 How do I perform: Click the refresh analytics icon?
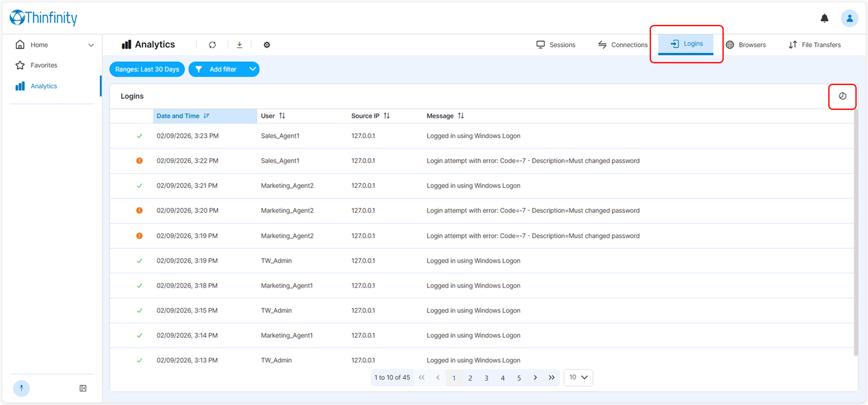[x=212, y=45]
